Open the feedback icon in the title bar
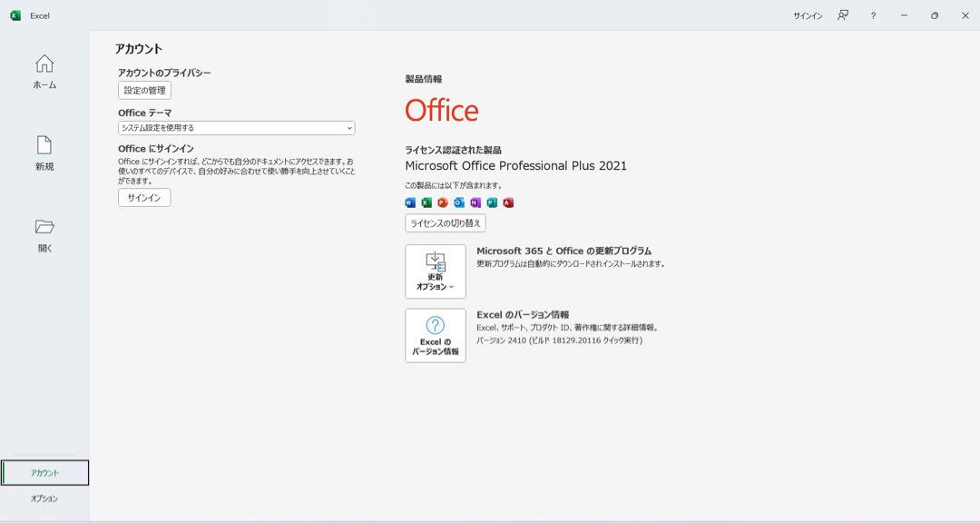This screenshot has height=523, width=980. [x=843, y=15]
